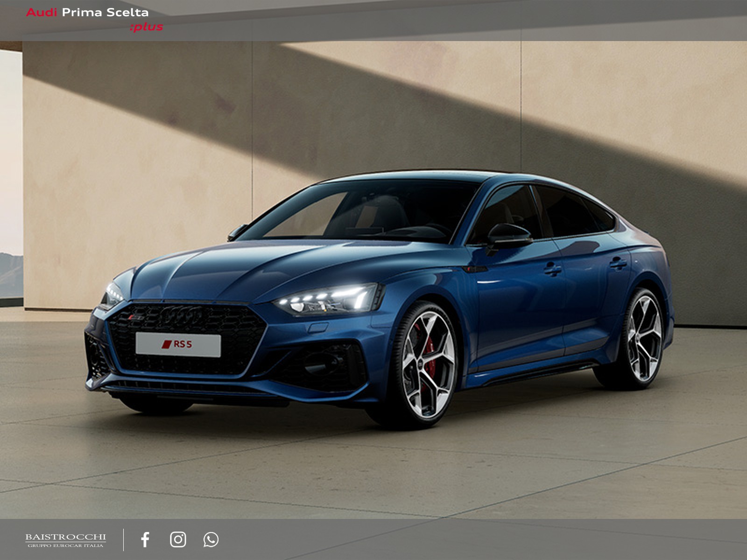Click the WhatsApp icon in footer
The image size is (747, 560).
(x=211, y=539)
